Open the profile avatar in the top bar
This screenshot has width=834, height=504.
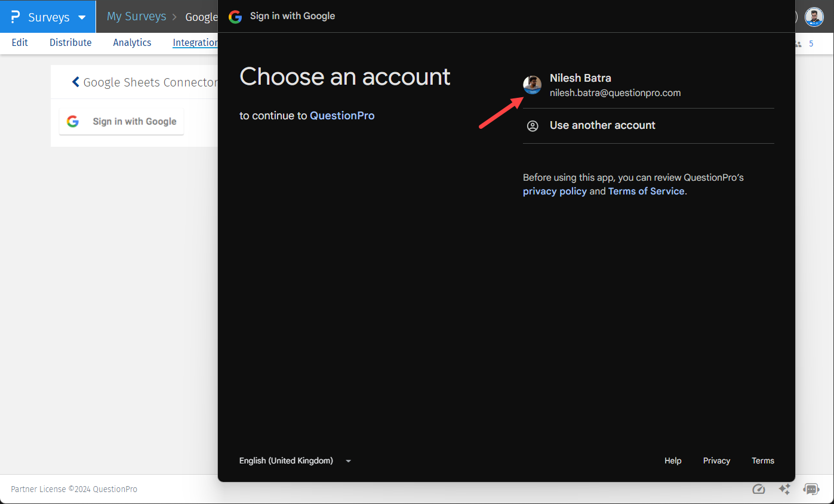click(814, 17)
